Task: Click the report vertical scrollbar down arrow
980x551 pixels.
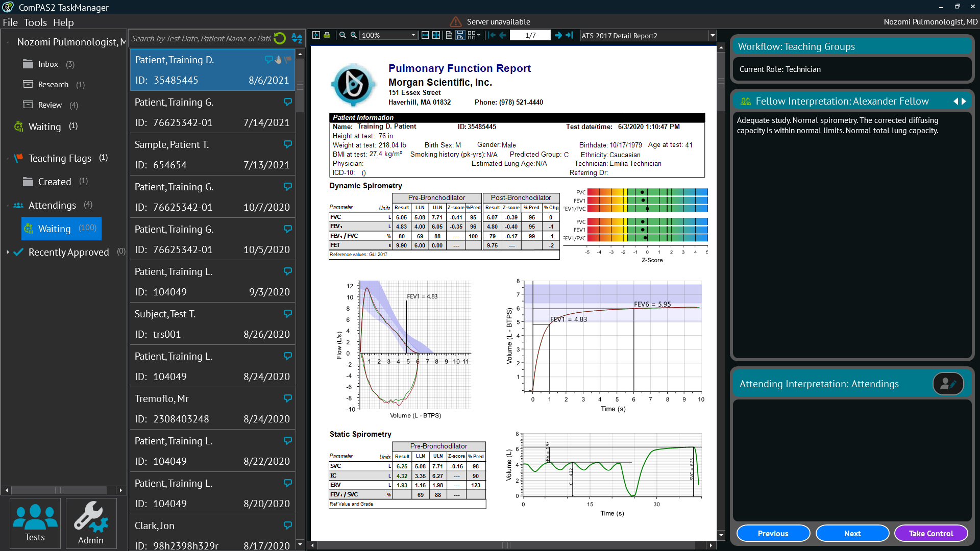Action: pos(721,535)
